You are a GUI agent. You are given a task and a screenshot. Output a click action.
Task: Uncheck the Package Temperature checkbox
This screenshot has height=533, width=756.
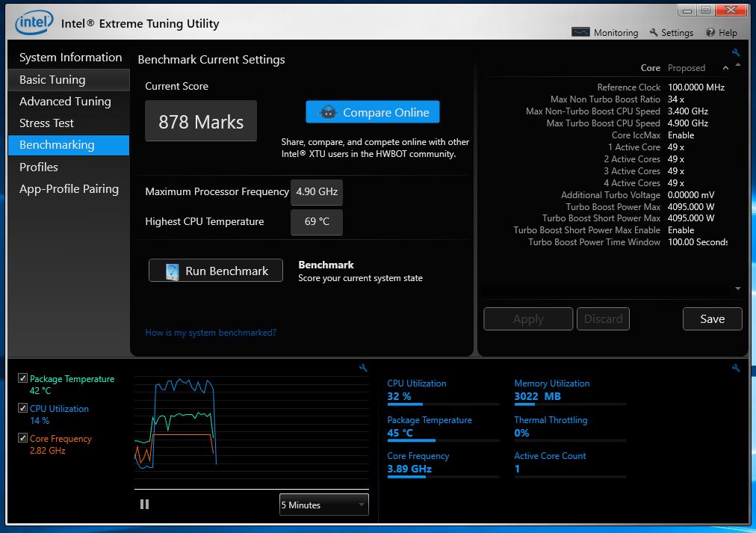point(22,378)
